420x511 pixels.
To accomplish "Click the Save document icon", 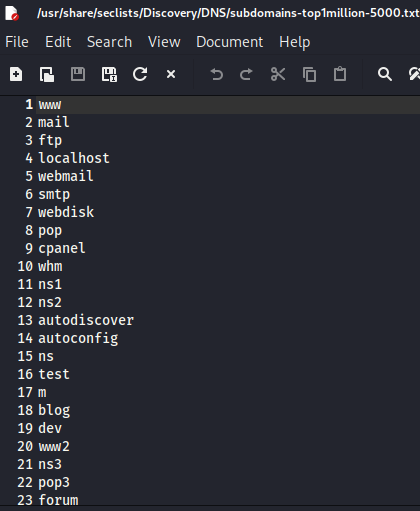I will 78,74.
